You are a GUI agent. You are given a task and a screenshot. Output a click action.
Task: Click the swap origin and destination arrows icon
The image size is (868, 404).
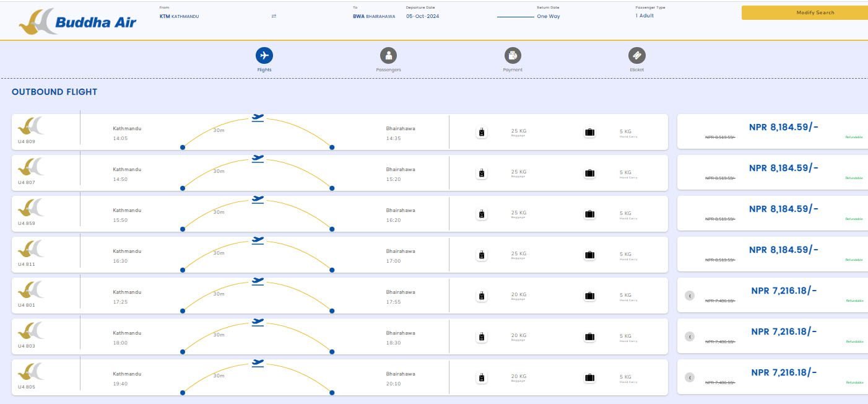coord(274,16)
